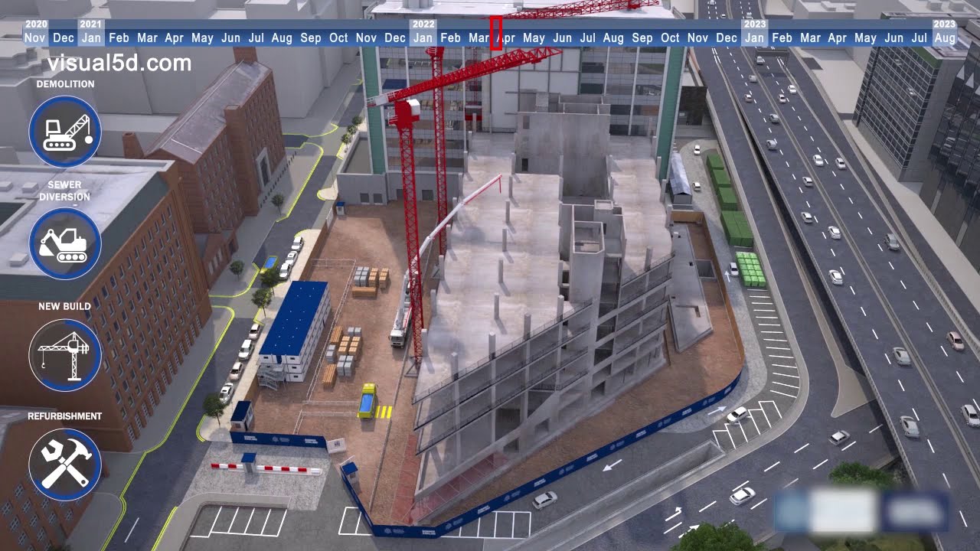This screenshot has height=551, width=980.
Task: Jump to Jul 2023 on the timeline
Action: [920, 38]
